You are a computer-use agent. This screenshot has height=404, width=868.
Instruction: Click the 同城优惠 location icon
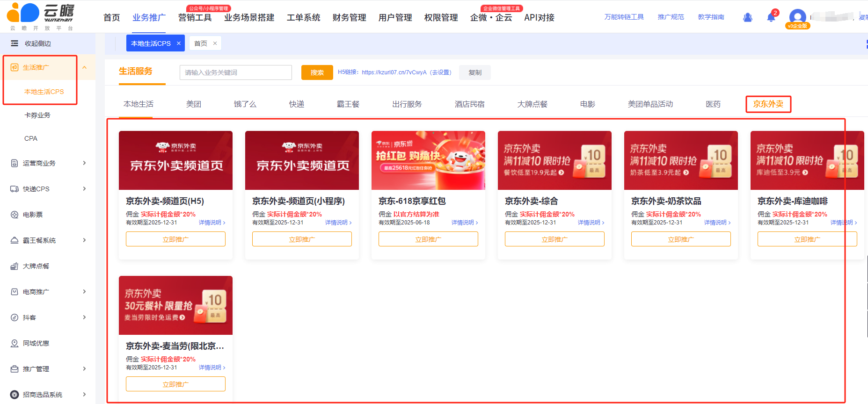[15, 343]
